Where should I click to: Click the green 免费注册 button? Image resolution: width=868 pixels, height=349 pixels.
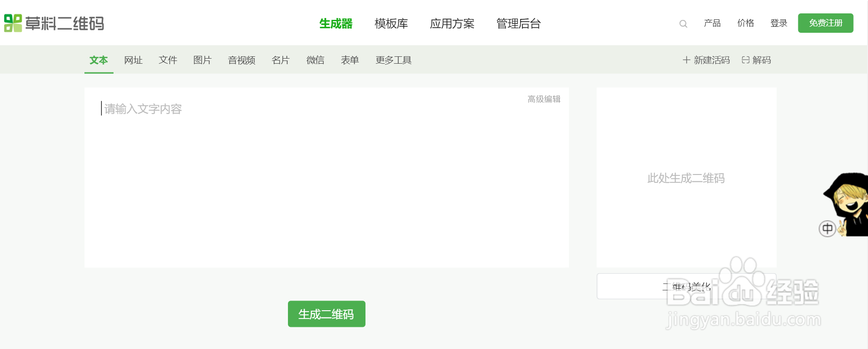click(x=826, y=23)
